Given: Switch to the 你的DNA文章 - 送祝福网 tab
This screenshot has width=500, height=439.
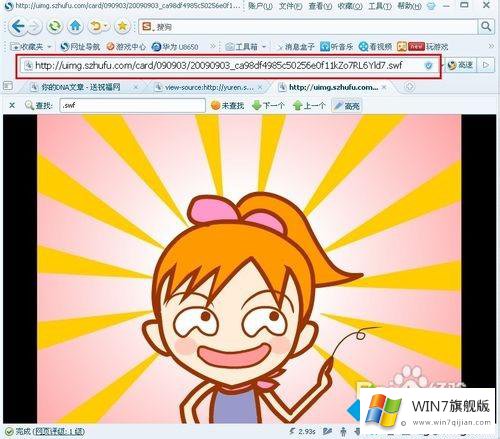Looking at the screenshot, I should tap(80, 87).
